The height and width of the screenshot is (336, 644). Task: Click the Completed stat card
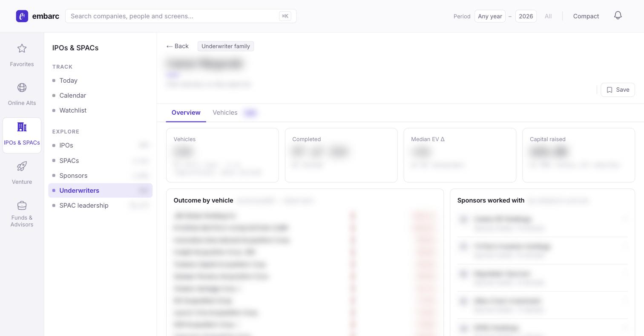pos(341,155)
